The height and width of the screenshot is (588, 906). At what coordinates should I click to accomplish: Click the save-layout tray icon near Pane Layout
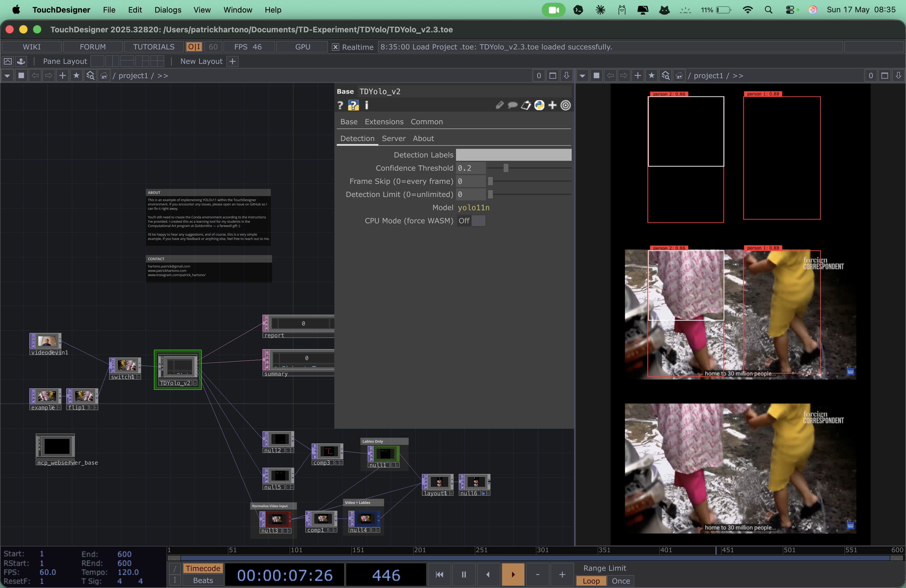tap(21, 61)
